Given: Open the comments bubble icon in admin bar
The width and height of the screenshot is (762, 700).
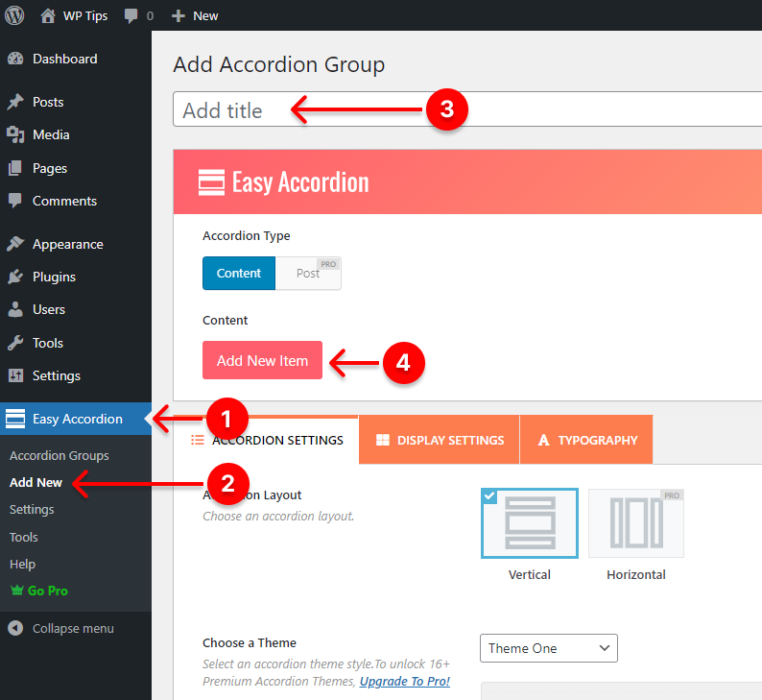Looking at the screenshot, I should 131,15.
